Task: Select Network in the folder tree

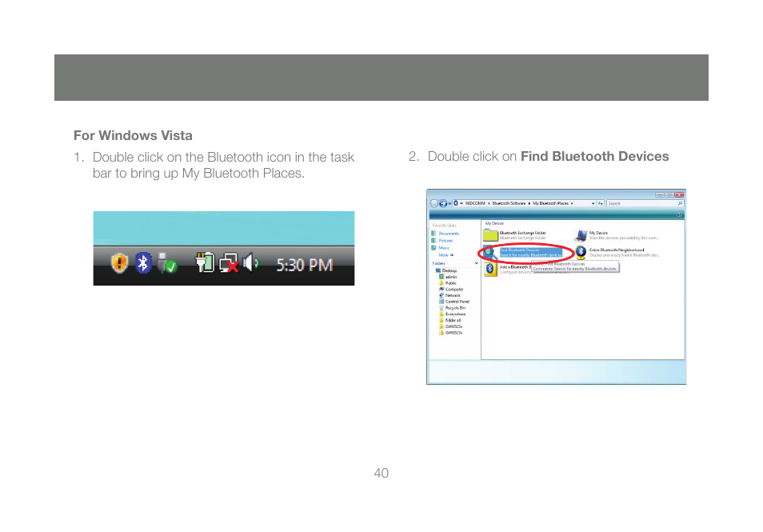Action: (449, 295)
